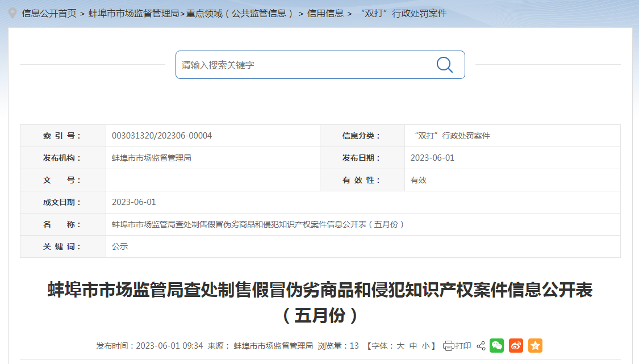Open the 信用信息 breadcrumb link
Screen dimensions: 639x364
tap(325, 14)
